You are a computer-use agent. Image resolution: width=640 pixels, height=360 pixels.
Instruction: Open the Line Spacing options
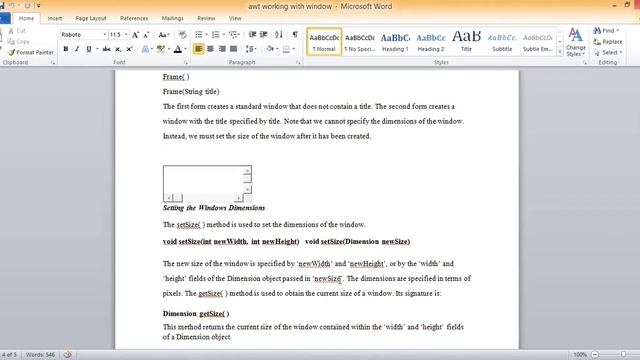[250, 49]
